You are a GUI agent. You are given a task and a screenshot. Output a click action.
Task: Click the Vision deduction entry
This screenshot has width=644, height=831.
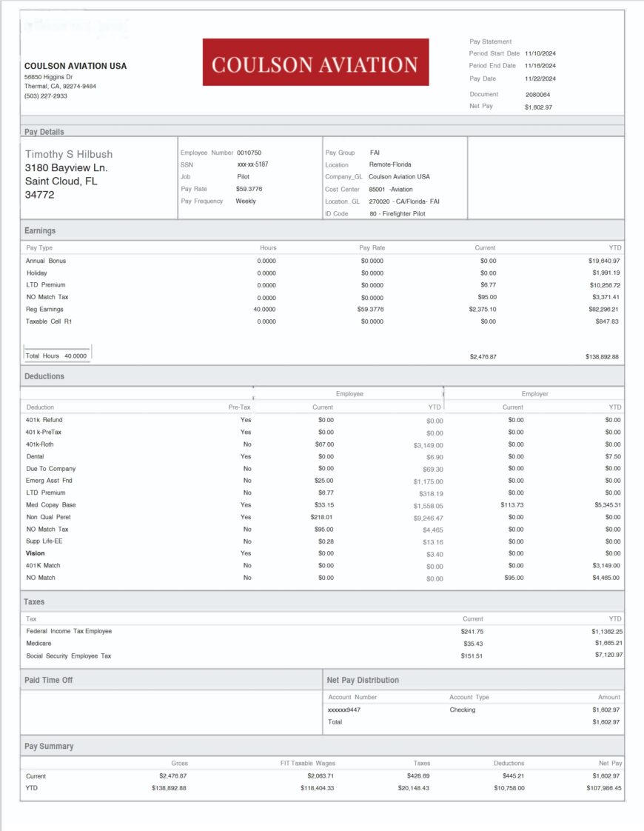[x=33, y=553]
